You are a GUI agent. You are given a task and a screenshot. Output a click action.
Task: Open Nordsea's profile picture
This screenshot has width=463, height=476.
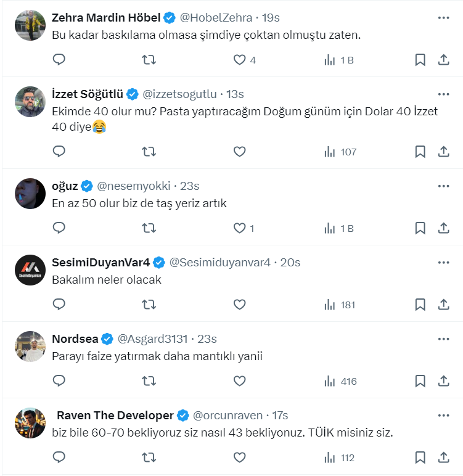(30, 347)
